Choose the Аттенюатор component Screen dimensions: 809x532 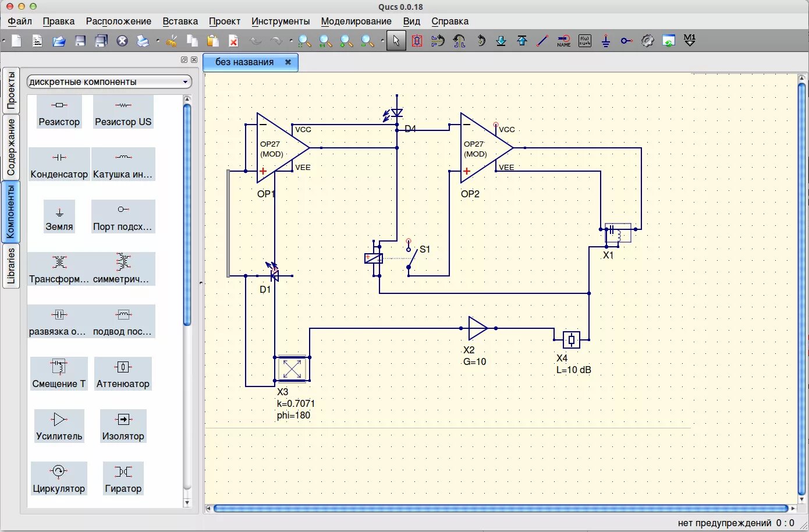[x=123, y=374]
